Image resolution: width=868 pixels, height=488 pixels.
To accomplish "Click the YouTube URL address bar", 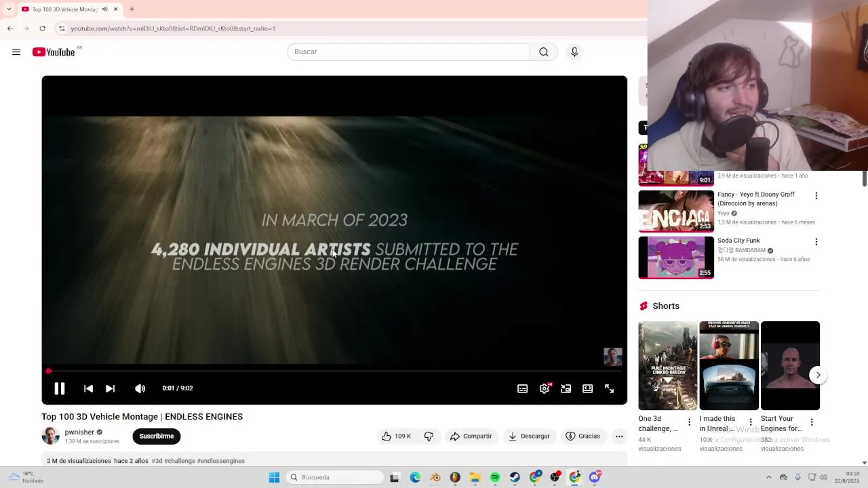I will [173, 28].
